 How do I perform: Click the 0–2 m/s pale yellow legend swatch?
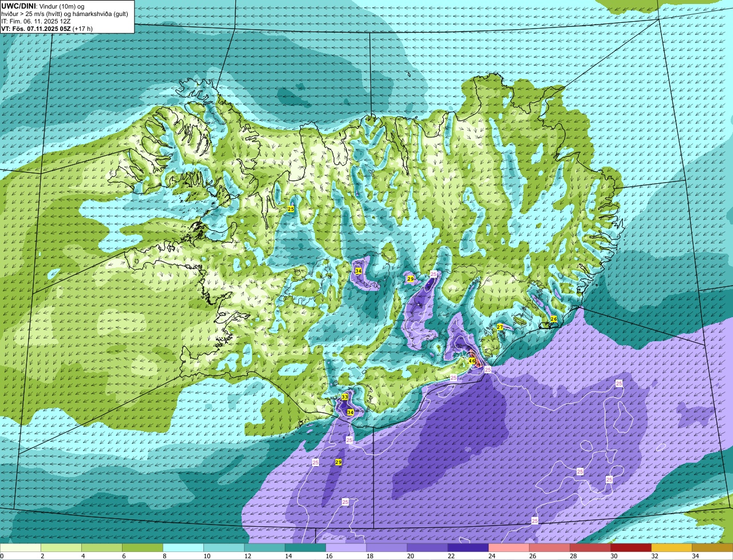pyautogui.click(x=21, y=548)
